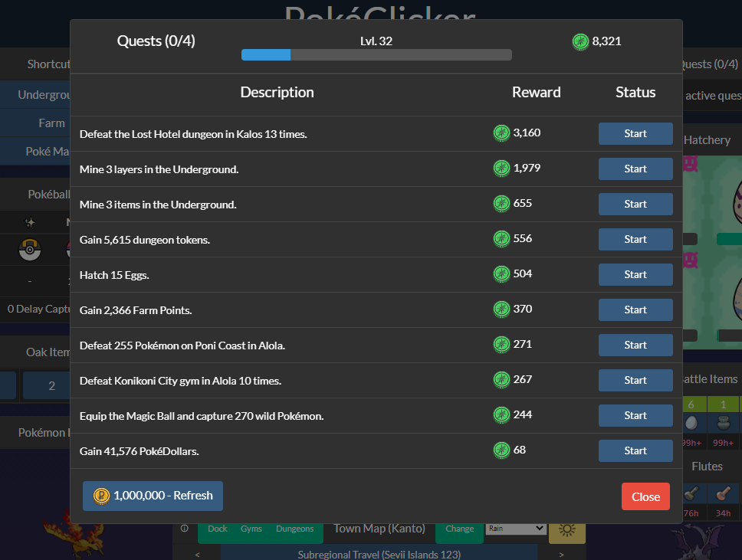Select Oak Item loadout 2
Screen dimensions: 742x560
click(47, 385)
